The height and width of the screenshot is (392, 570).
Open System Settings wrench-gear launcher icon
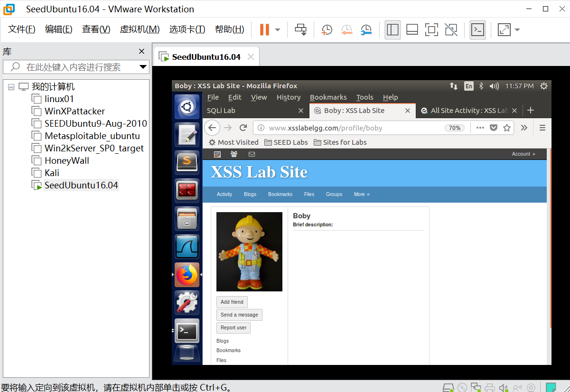pyautogui.click(x=187, y=302)
